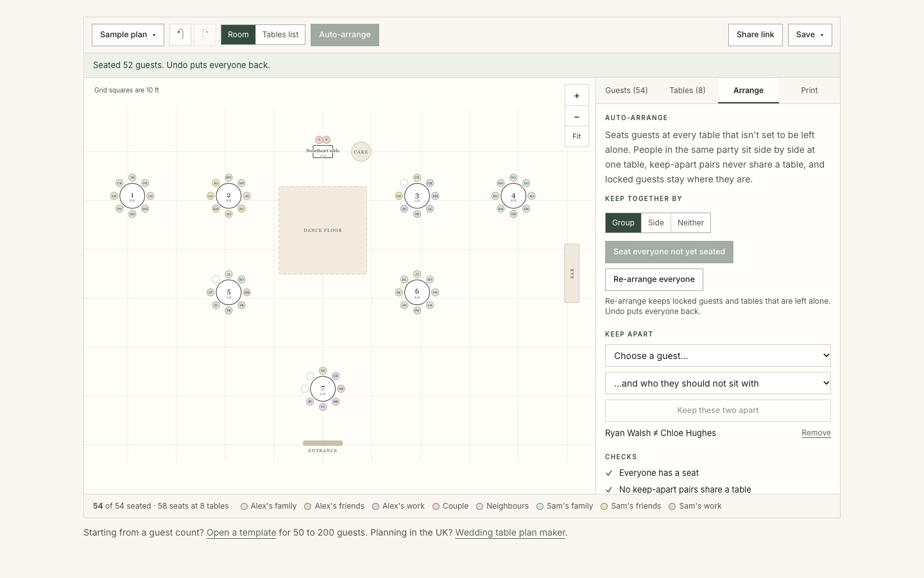Select round table 2 on the floor plan
Screen dimensions: 924x578
tap(228, 196)
